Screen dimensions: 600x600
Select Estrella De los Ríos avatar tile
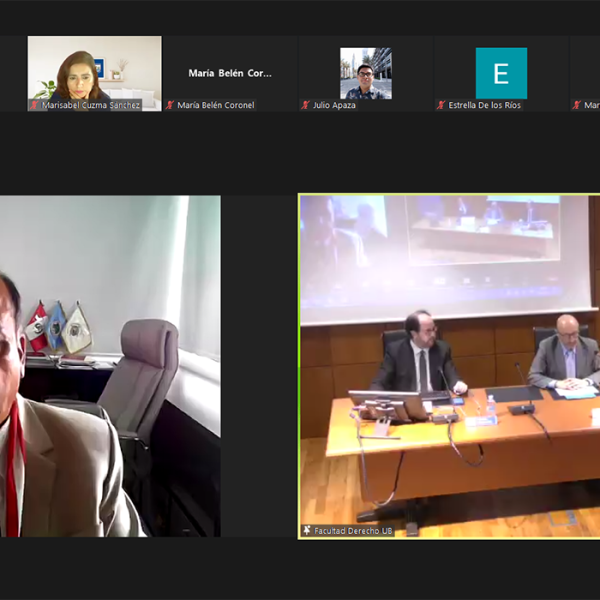(501, 73)
